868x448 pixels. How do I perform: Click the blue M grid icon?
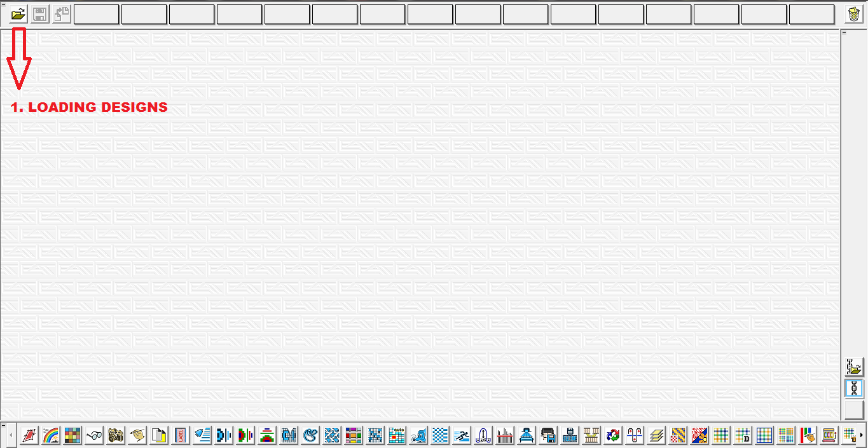click(x=289, y=435)
